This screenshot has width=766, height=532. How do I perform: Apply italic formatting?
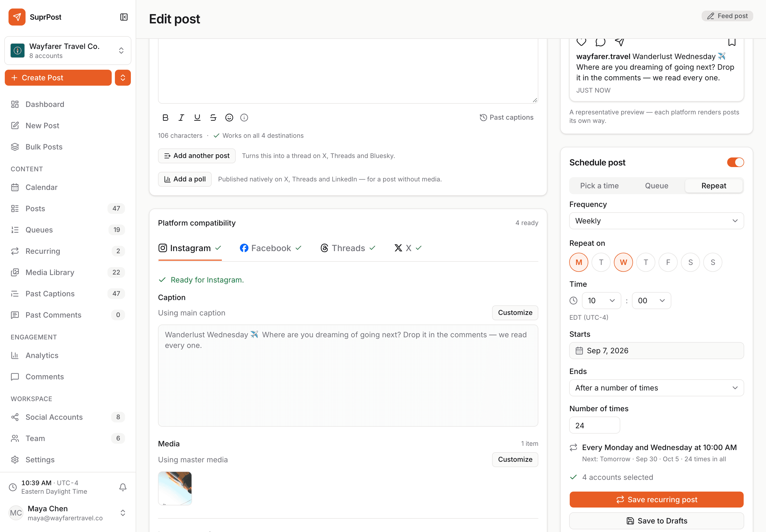(181, 117)
